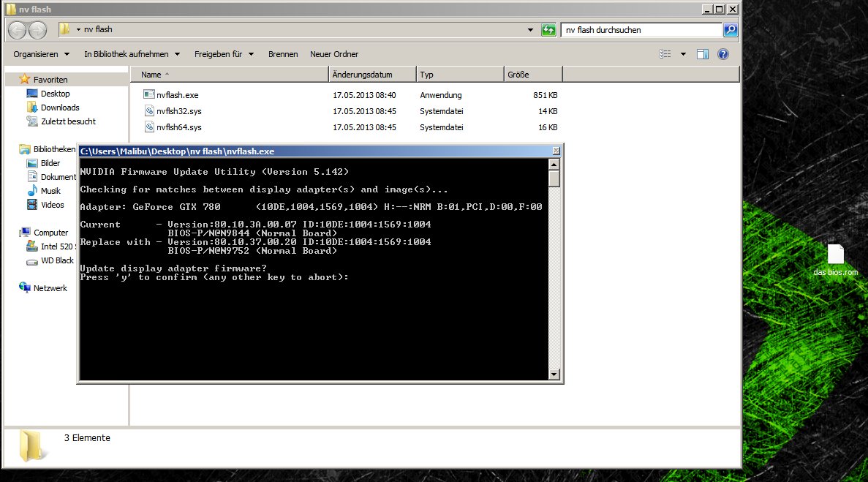Click the search magnifier icon
The width and height of the screenshot is (868, 482).
click(x=731, y=30)
